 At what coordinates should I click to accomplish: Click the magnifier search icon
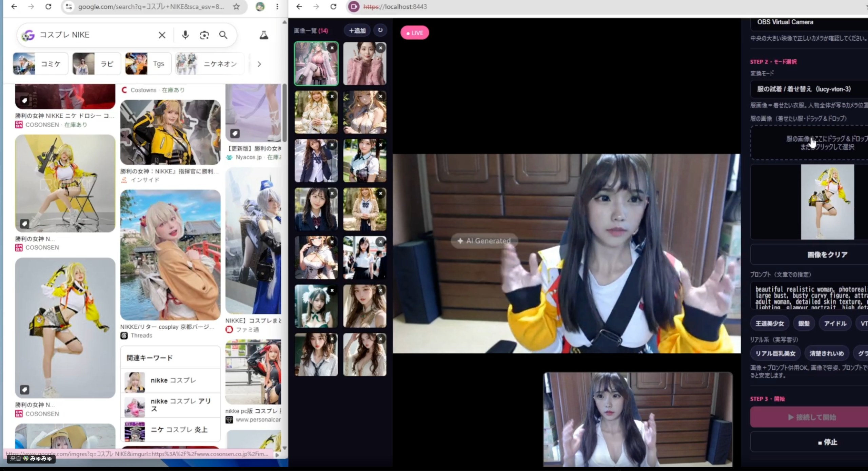223,35
